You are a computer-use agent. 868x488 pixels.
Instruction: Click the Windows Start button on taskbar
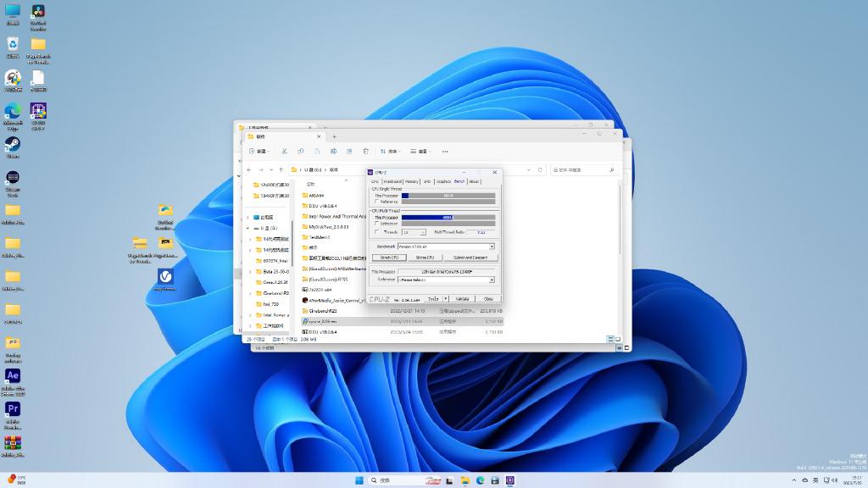(x=359, y=480)
